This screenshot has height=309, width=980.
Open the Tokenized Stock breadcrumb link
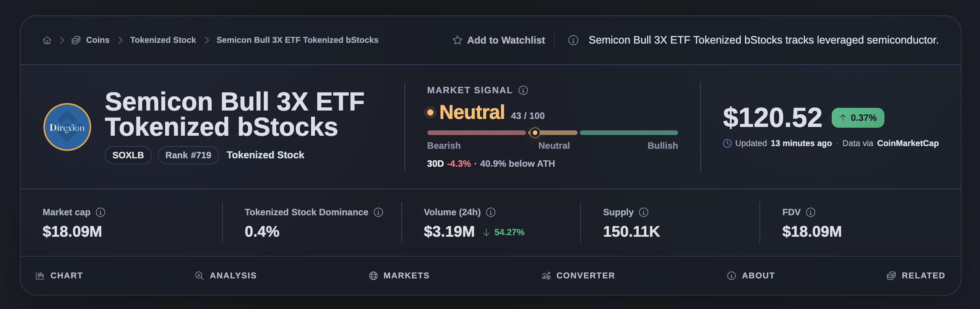pos(163,40)
